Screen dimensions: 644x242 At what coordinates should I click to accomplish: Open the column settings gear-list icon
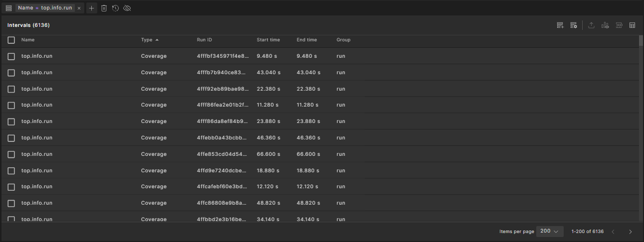[574, 25]
